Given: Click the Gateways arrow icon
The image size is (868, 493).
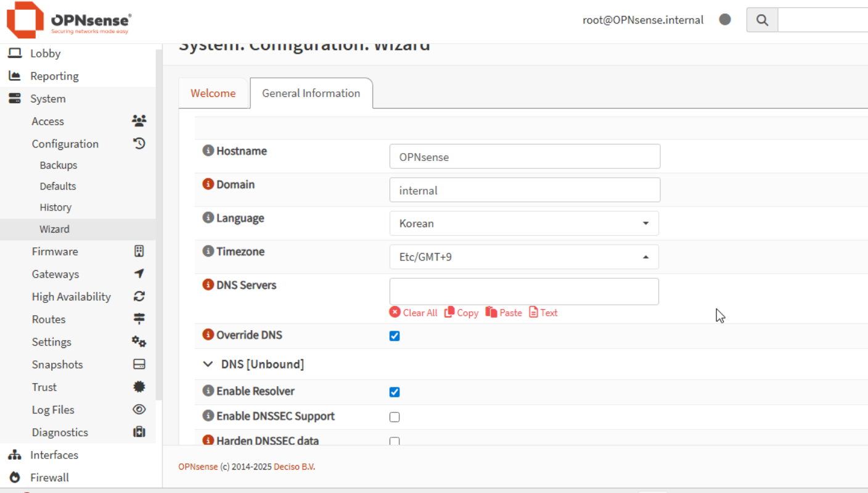Looking at the screenshot, I should 139,273.
